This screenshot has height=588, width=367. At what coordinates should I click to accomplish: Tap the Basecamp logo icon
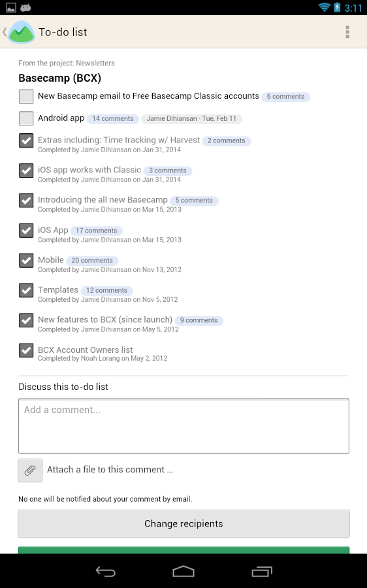coord(22,32)
